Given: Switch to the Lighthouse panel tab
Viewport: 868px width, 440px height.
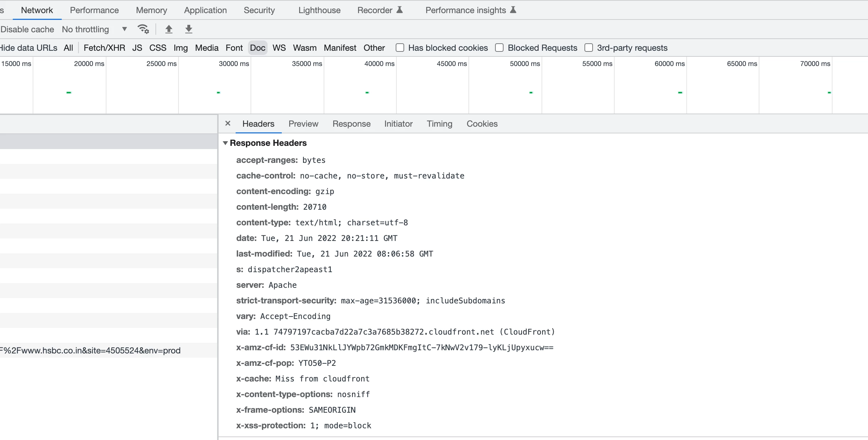Looking at the screenshot, I should pos(319,10).
